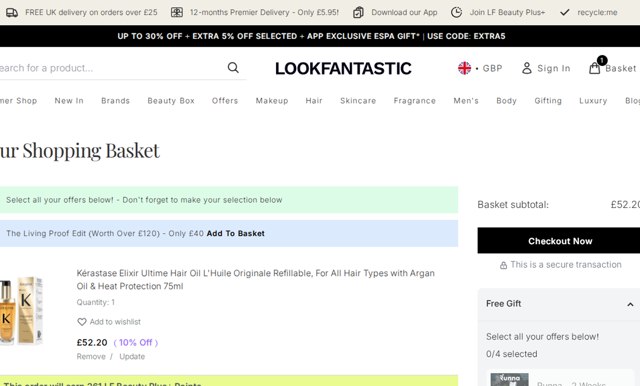Click the search magnifier icon

[x=233, y=67]
